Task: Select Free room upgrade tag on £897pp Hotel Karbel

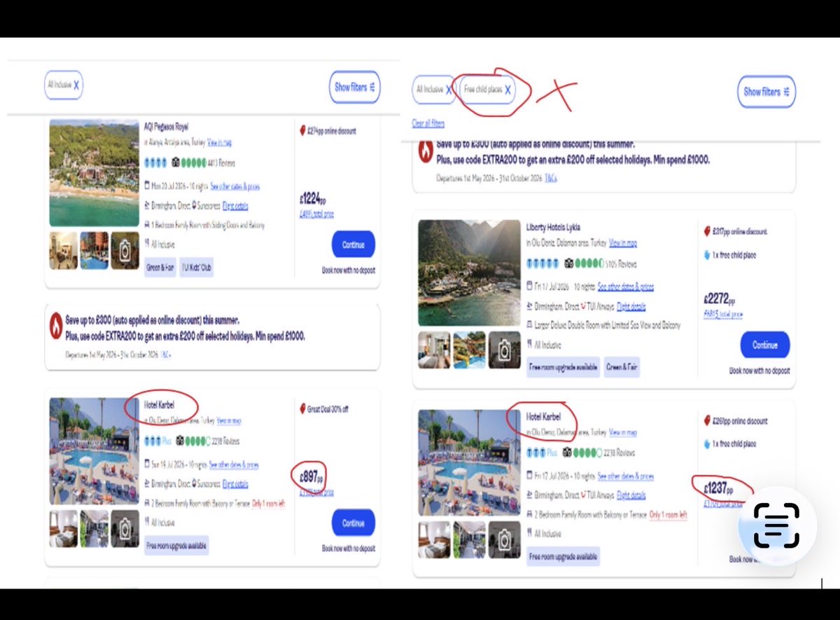Action: (176, 544)
